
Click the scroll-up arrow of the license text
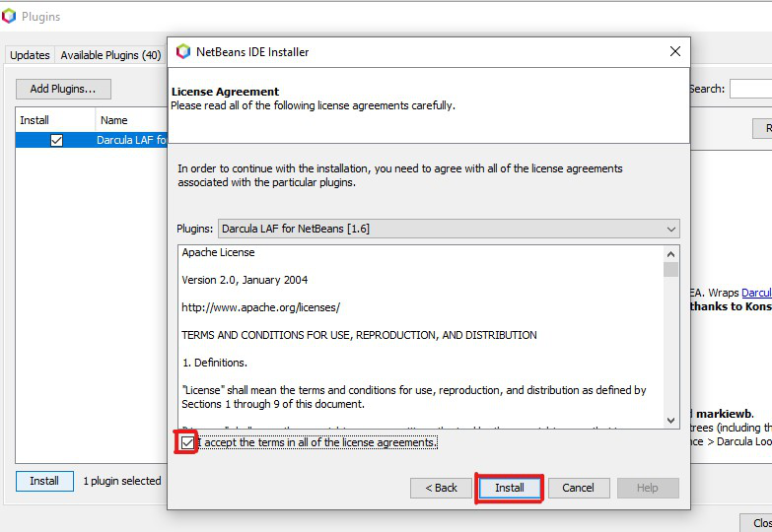[670, 254]
